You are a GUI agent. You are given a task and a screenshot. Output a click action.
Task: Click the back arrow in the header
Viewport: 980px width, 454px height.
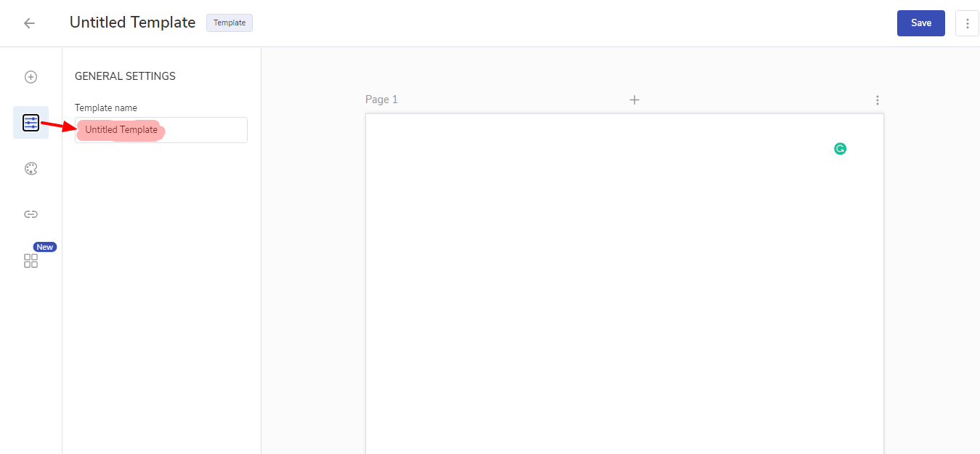click(29, 23)
